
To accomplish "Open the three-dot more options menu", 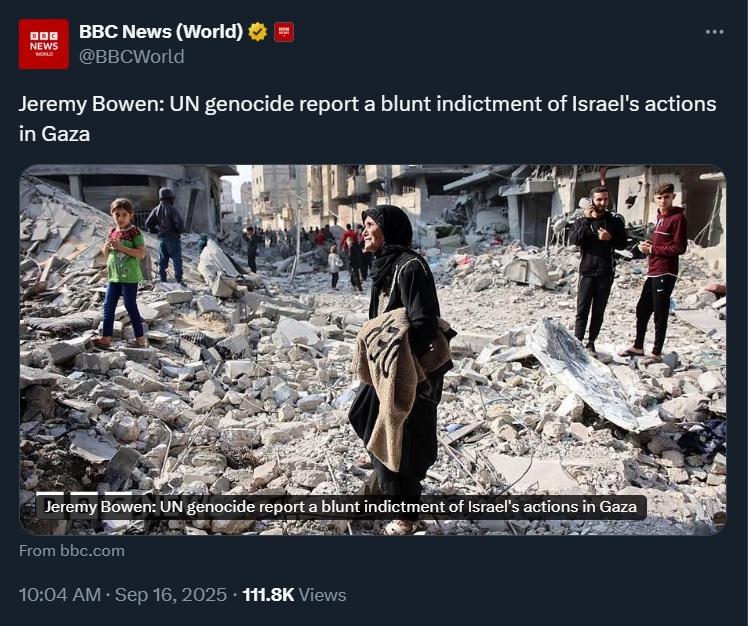I will pos(714,32).
